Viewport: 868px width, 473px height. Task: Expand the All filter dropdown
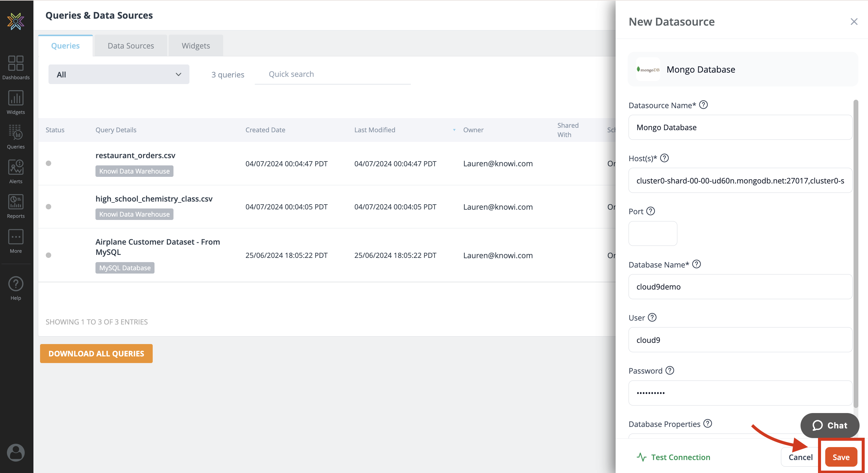pyautogui.click(x=119, y=74)
